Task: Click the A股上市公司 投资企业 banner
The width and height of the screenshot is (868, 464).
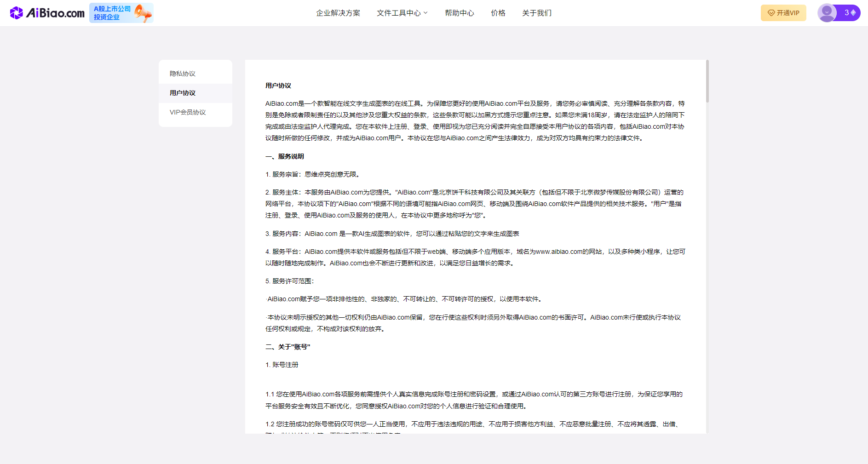Action: [x=121, y=13]
